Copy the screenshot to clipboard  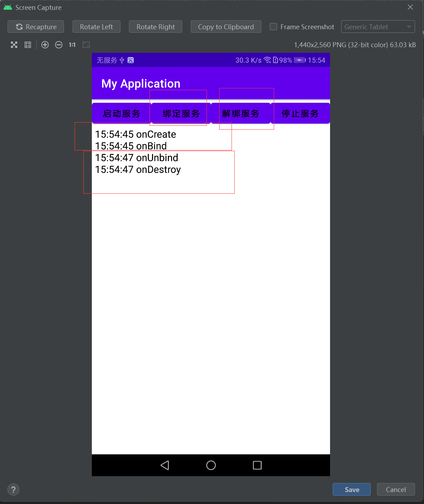coord(226,27)
